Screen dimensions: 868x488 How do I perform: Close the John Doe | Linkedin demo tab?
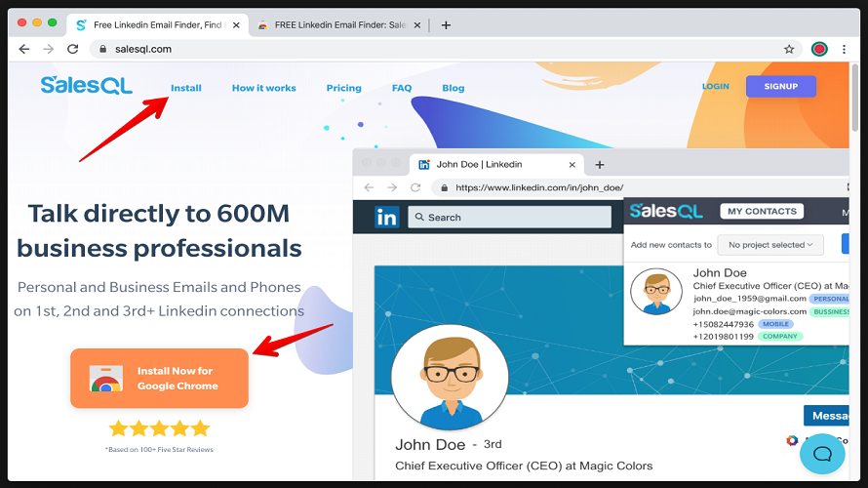point(572,165)
